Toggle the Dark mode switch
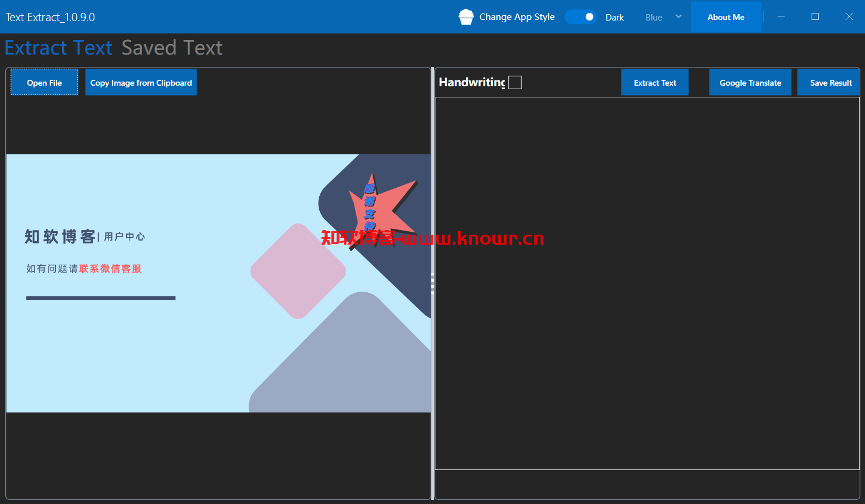Viewport: 865px width, 504px height. [x=580, y=17]
